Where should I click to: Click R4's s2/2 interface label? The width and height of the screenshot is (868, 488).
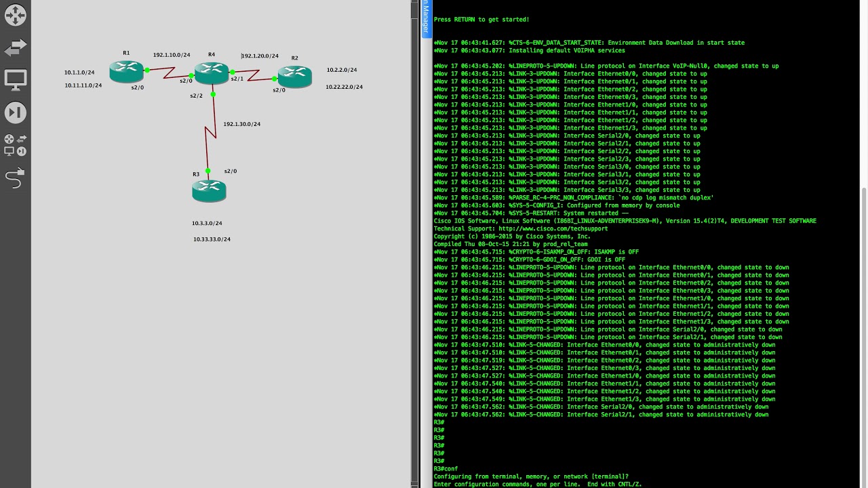[x=196, y=96]
